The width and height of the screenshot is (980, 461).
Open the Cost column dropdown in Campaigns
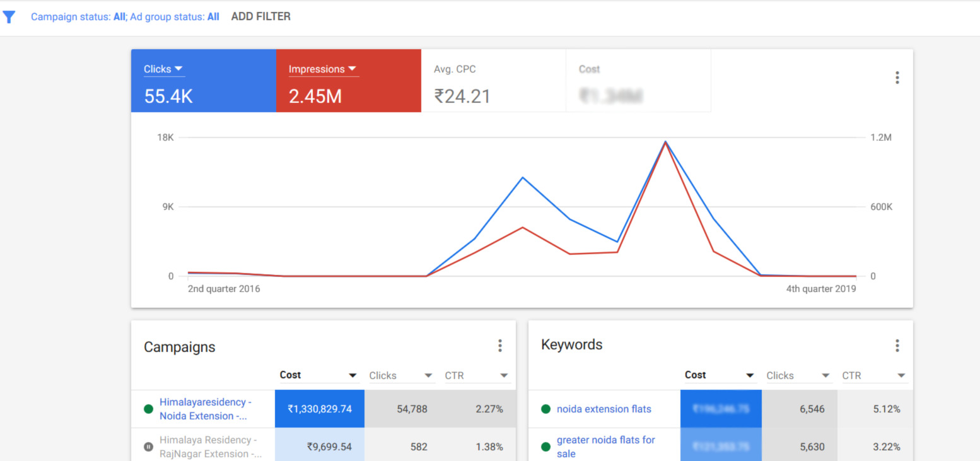click(x=353, y=375)
